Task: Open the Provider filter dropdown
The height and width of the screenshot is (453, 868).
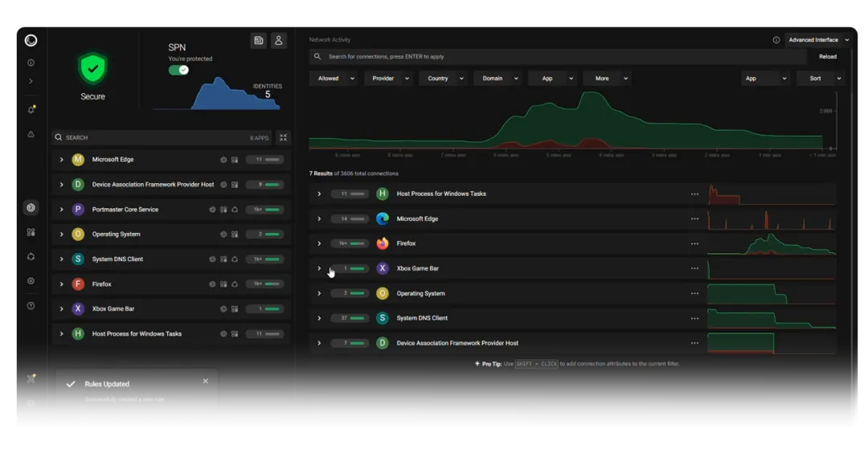Action: [x=389, y=79]
